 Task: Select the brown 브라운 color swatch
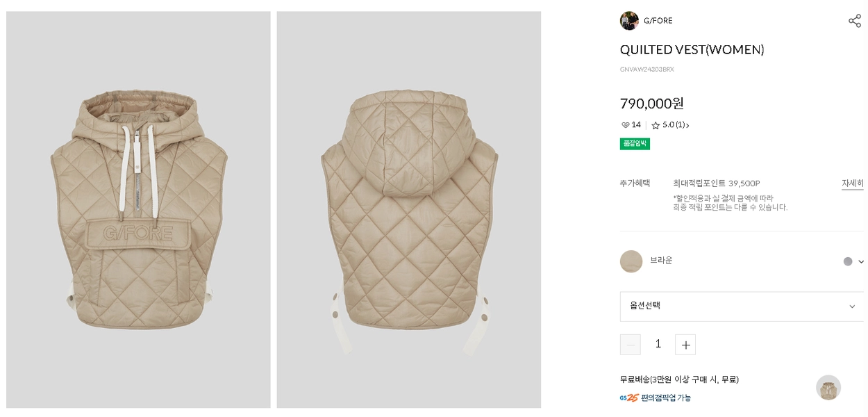[x=631, y=261]
